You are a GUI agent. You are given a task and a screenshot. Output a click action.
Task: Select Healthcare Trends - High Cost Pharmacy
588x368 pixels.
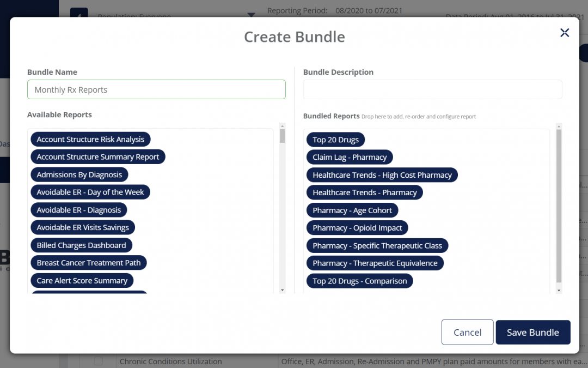coord(382,175)
